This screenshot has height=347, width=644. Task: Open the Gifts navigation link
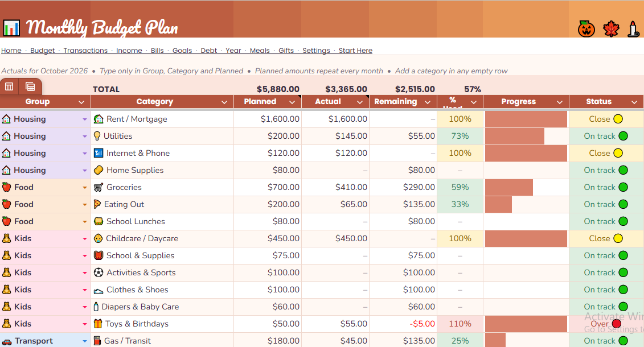click(286, 51)
